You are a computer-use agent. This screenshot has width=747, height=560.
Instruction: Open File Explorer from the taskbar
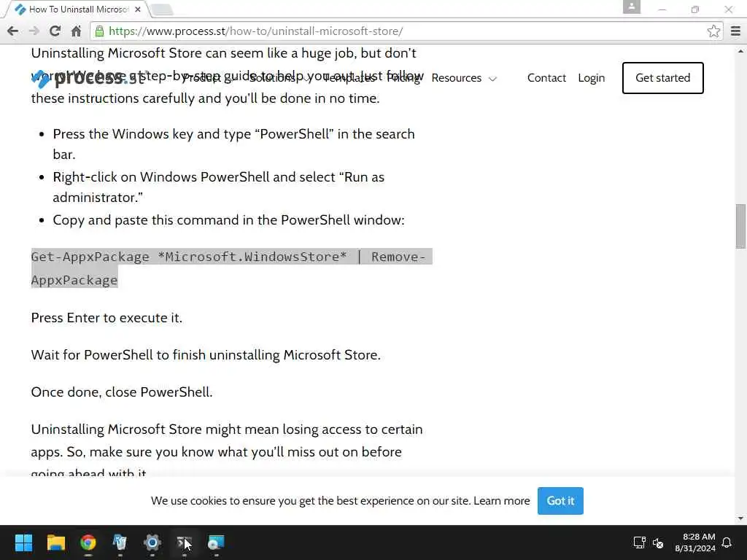click(x=55, y=542)
